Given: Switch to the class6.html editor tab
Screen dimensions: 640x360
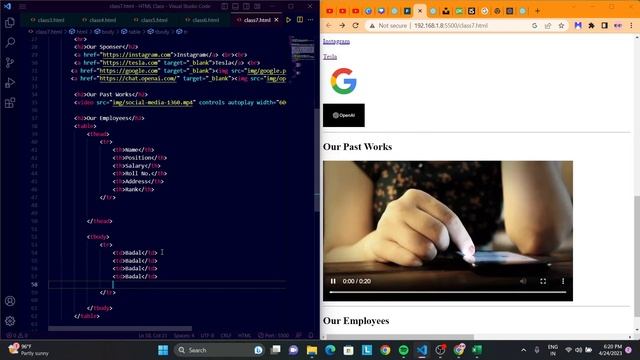Looking at the screenshot, I should pos(202,20).
